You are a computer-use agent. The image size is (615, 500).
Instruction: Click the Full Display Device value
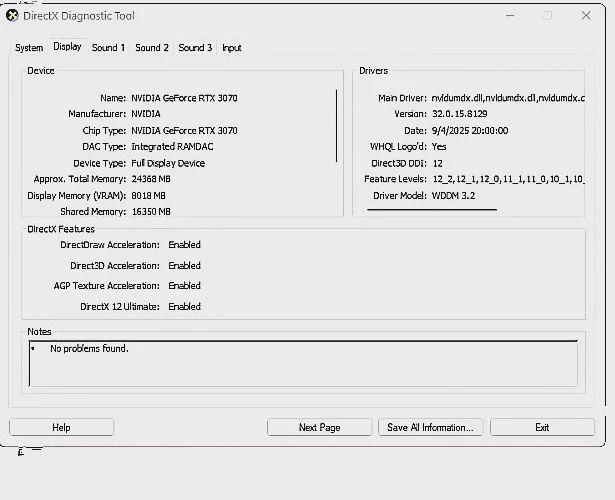coord(168,163)
